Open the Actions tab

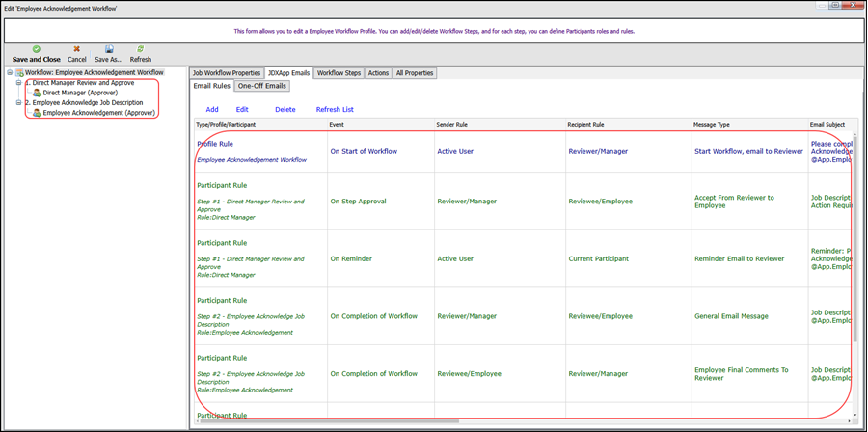(x=378, y=73)
